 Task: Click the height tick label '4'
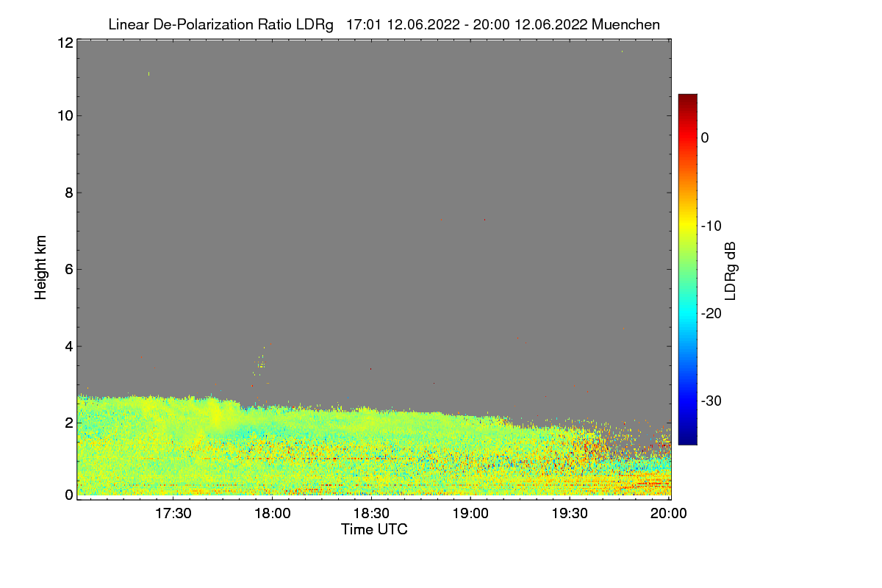click(x=68, y=345)
